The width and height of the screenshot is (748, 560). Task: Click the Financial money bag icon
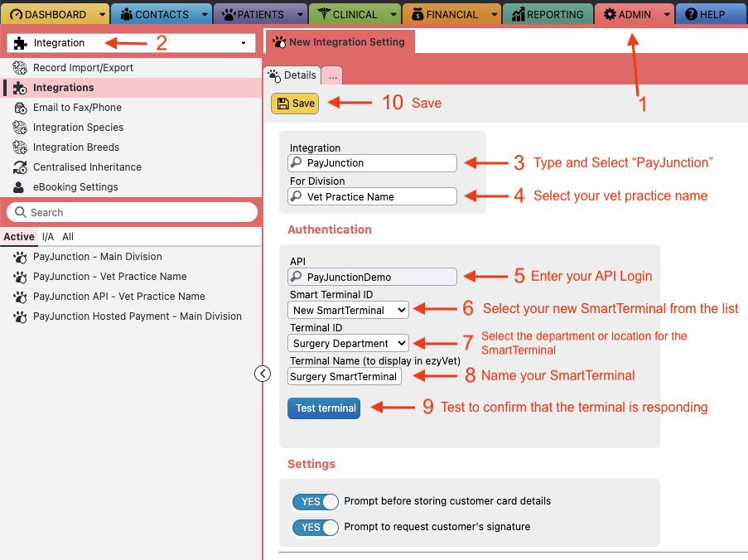(x=417, y=14)
